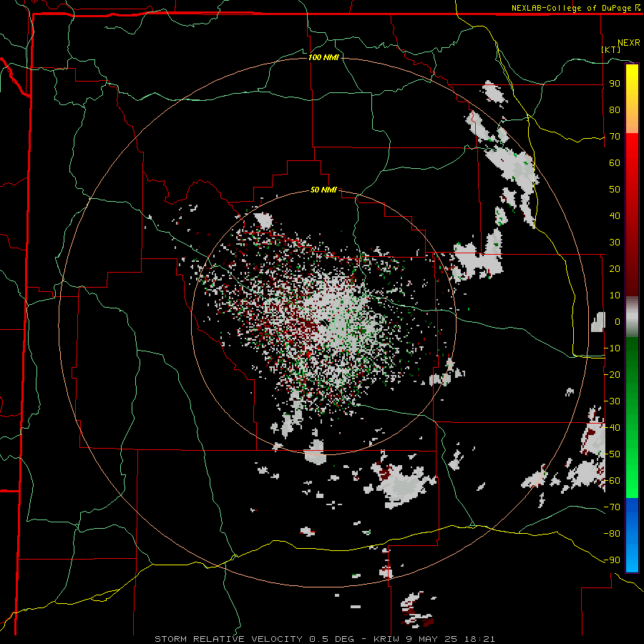The height and width of the screenshot is (644, 644).
Task: Click the -50 value on the velocity scale
Action: coord(612,454)
